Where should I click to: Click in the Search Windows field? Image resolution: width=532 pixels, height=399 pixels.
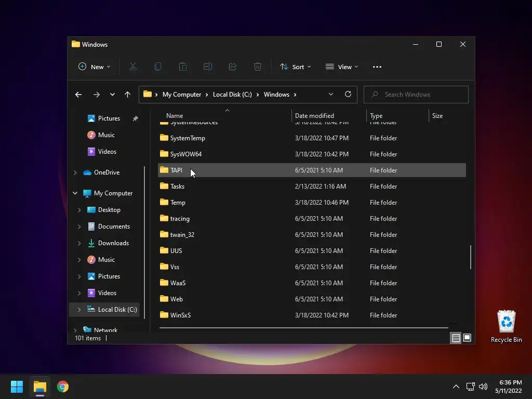tap(416, 95)
